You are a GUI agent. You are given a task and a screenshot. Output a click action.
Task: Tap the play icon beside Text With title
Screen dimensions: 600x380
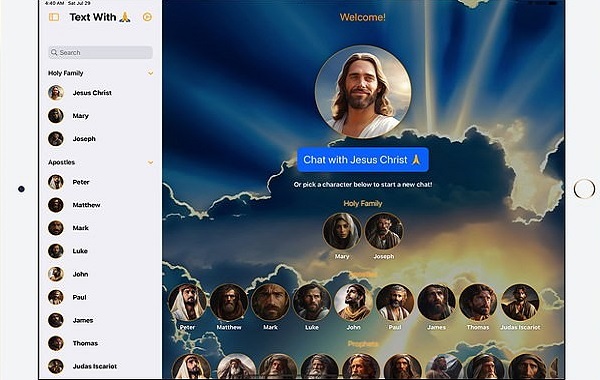click(147, 17)
